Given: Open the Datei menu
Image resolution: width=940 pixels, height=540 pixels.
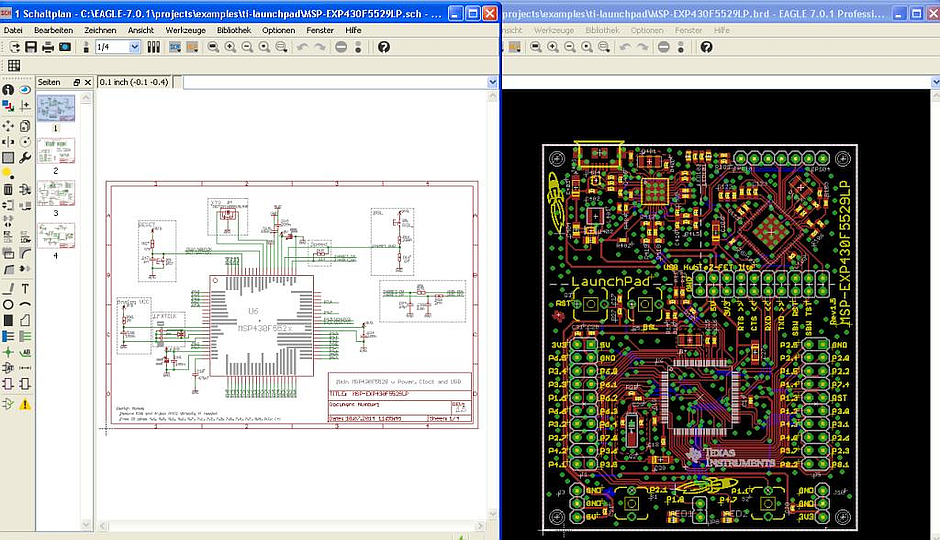Looking at the screenshot, I should (13, 30).
